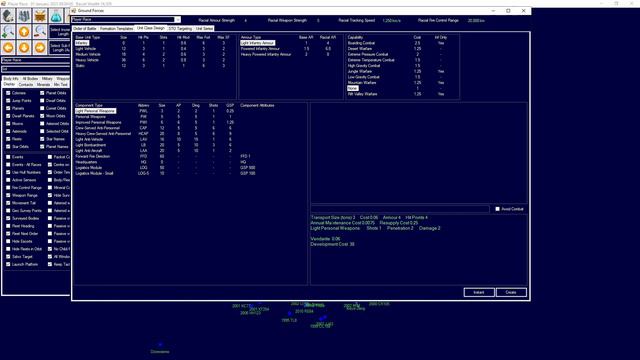Enable the Dwarf Orbits checkbox
Viewport: 640px width, 360px height.
(x=42, y=101)
